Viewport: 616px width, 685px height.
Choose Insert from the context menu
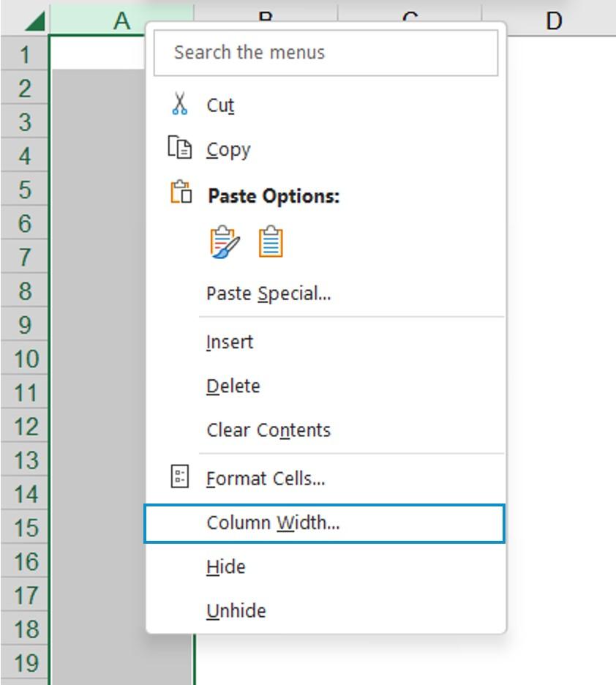coord(326,342)
